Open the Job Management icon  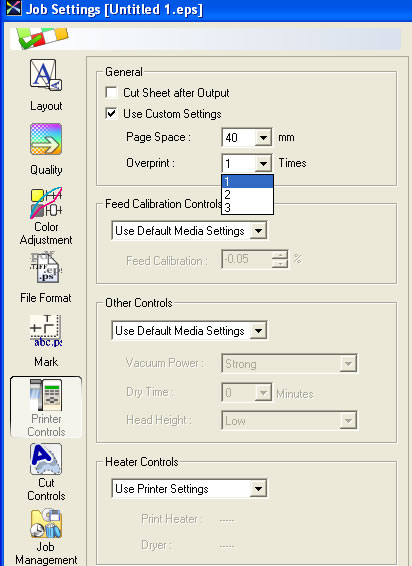[46, 523]
